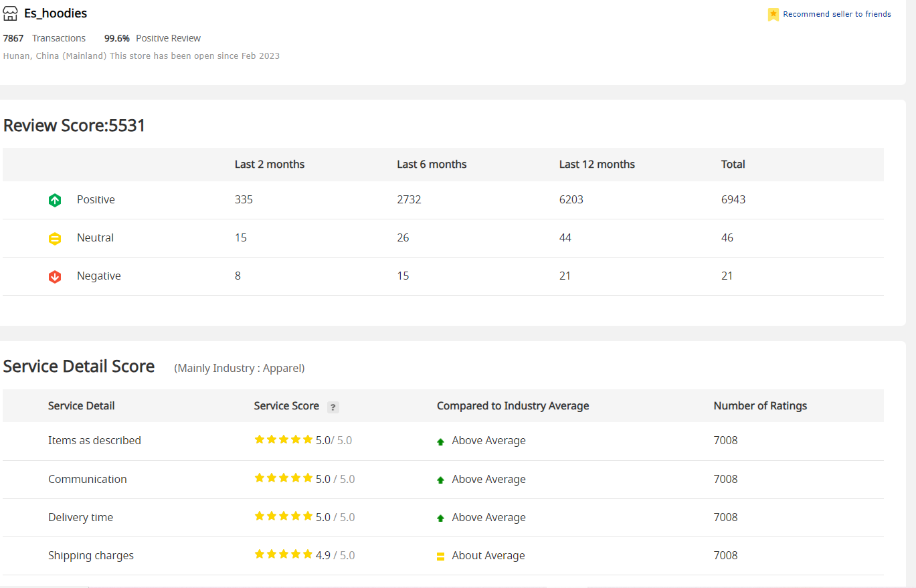Click Positive count 2732 for last 6 months

tap(409, 199)
